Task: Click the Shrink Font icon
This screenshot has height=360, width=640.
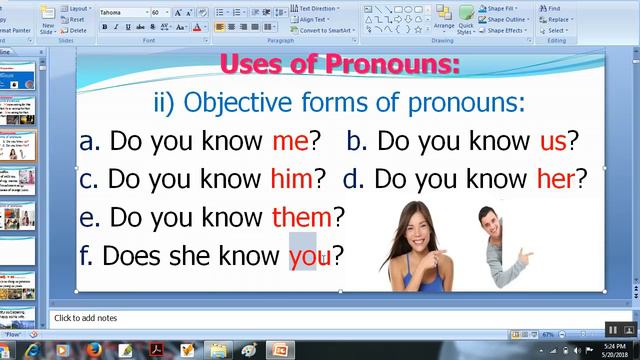Action: point(189,13)
